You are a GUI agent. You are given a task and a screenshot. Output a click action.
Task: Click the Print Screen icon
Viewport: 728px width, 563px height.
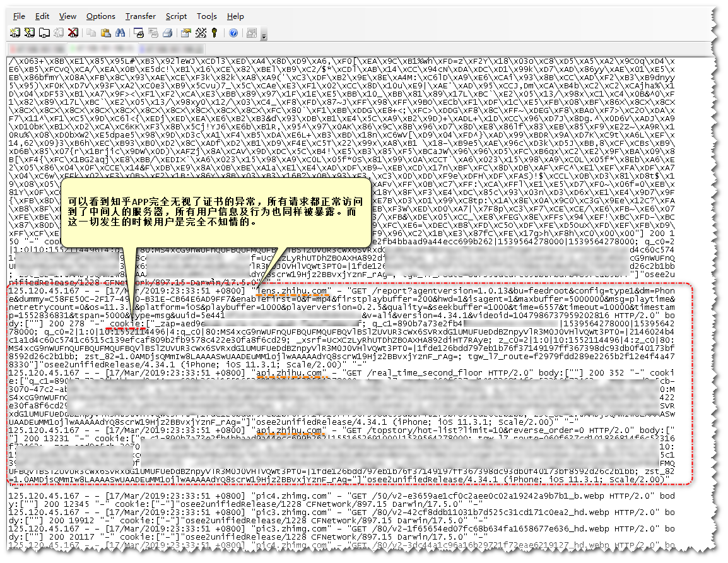tap(138, 33)
